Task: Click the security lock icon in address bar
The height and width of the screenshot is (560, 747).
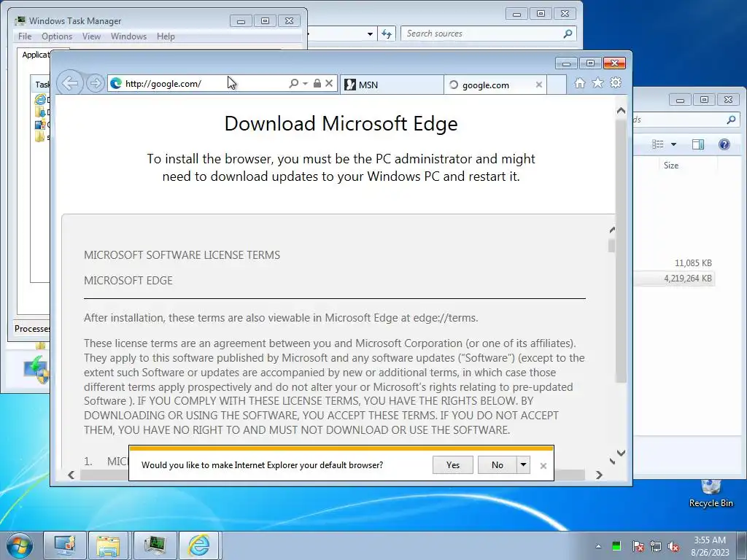Action: 317,83
